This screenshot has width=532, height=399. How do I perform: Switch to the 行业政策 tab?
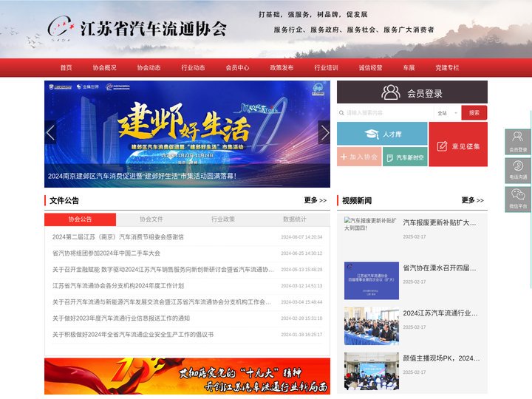tap(223, 219)
